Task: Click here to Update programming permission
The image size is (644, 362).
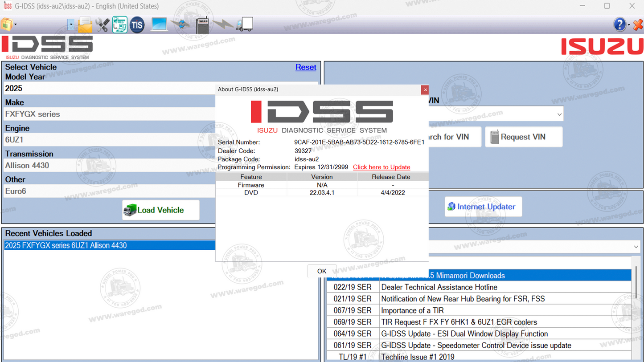Action: click(381, 167)
